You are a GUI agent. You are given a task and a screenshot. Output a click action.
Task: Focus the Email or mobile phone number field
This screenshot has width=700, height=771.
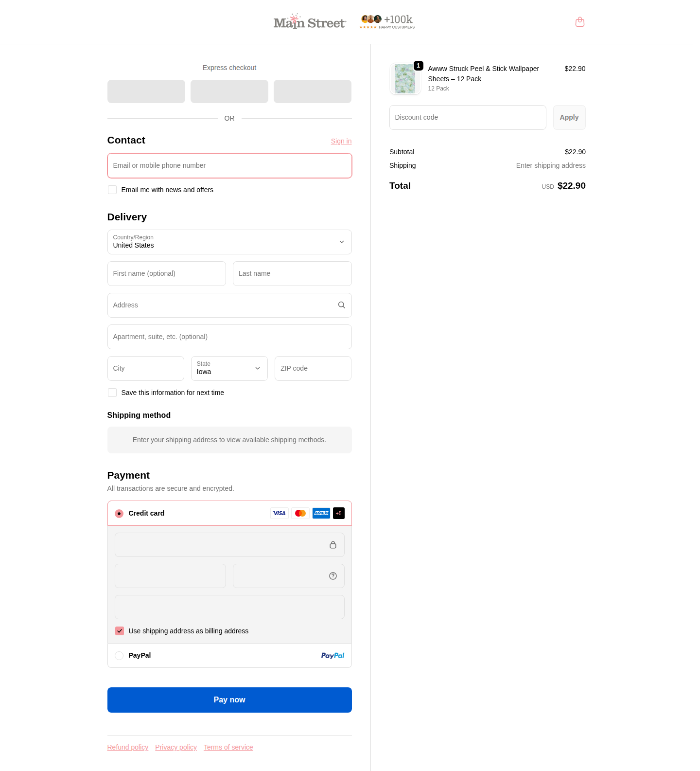point(229,166)
